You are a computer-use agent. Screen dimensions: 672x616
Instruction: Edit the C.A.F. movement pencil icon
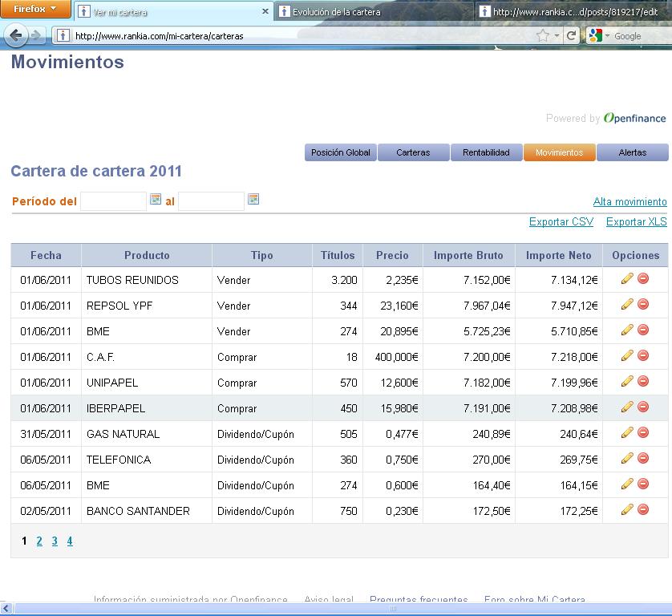click(627, 356)
